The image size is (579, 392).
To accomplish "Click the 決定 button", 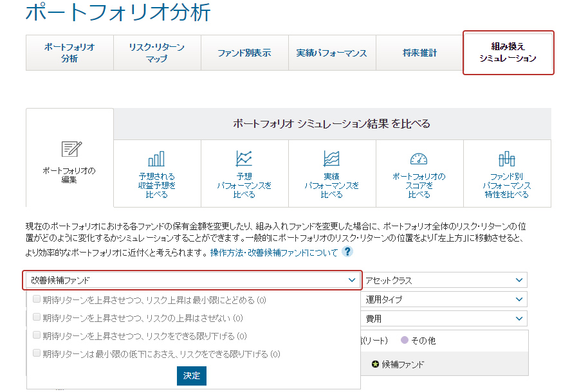I will [x=191, y=376].
